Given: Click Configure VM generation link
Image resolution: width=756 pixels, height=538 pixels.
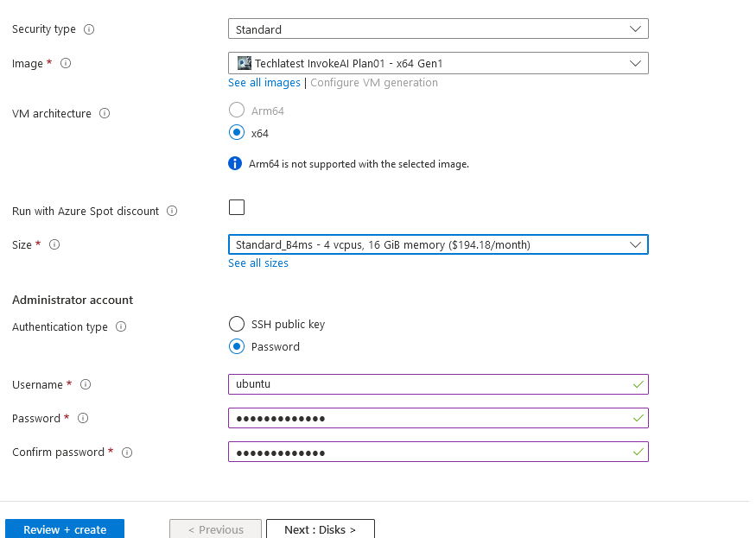Looking at the screenshot, I should point(374,82).
